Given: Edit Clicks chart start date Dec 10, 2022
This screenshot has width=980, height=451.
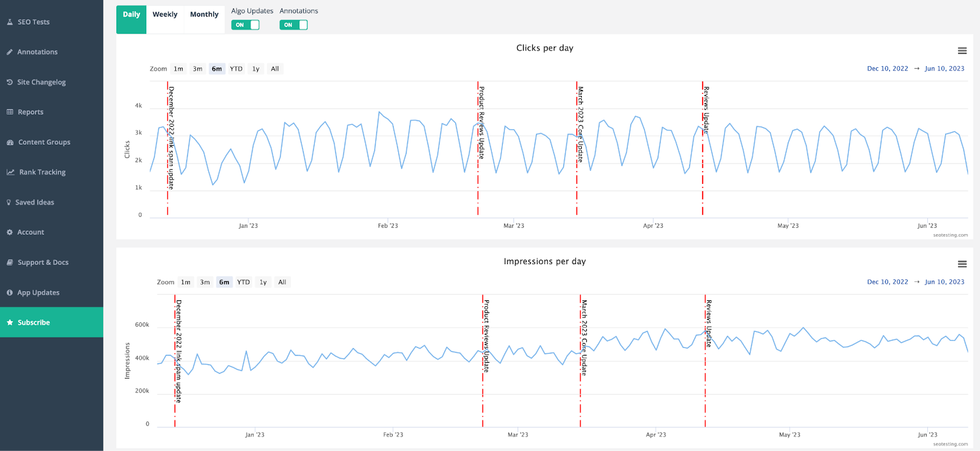Looking at the screenshot, I should [x=888, y=69].
